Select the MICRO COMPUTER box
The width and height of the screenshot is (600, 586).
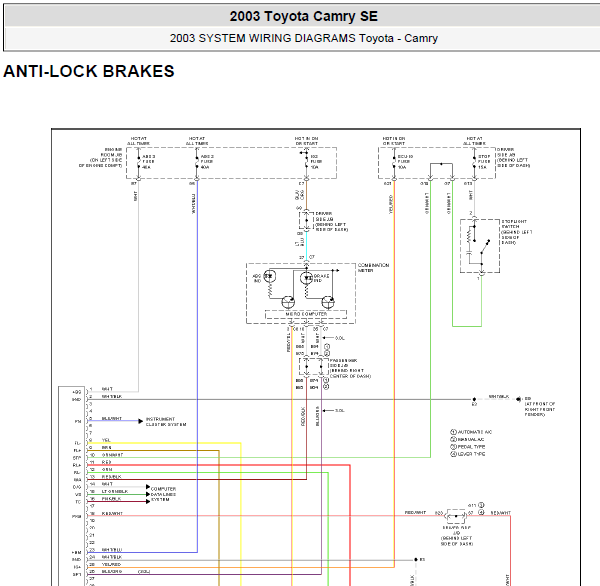point(306,314)
